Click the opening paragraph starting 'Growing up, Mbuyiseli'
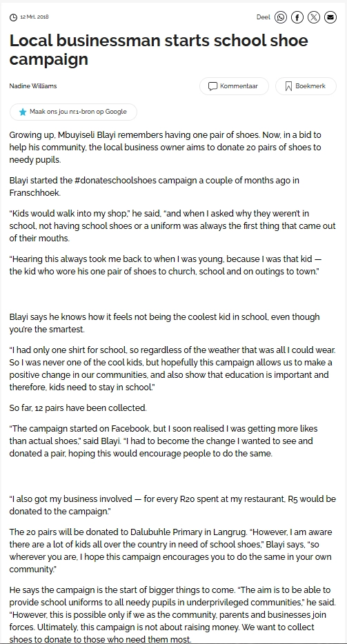Screen dimensions: 347x644 pyautogui.click(x=166, y=147)
